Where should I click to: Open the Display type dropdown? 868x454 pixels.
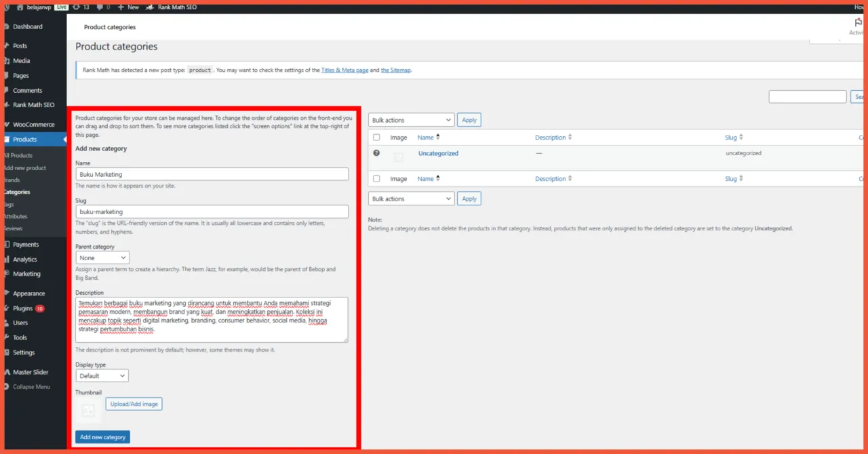tap(102, 375)
